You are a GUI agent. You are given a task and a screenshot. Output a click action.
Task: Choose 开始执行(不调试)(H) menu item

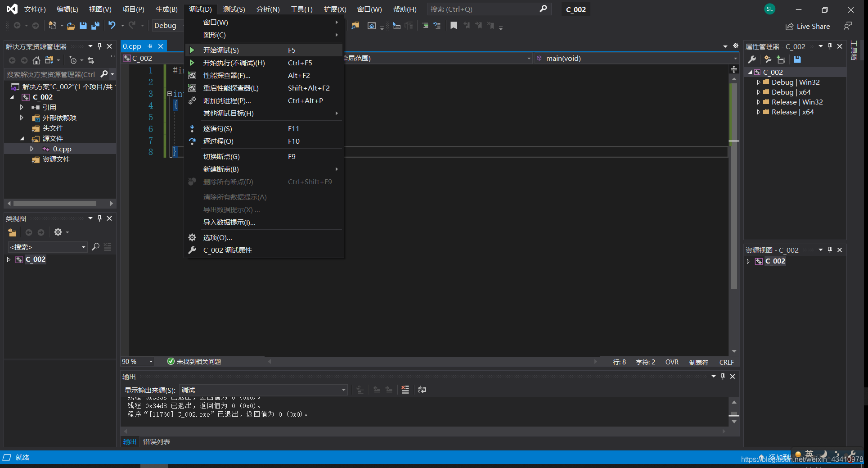264,63
